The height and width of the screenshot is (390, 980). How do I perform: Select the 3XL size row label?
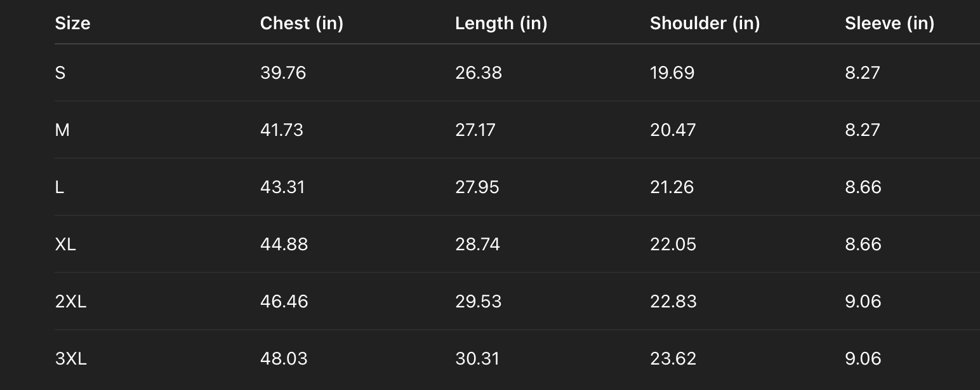[70, 359]
